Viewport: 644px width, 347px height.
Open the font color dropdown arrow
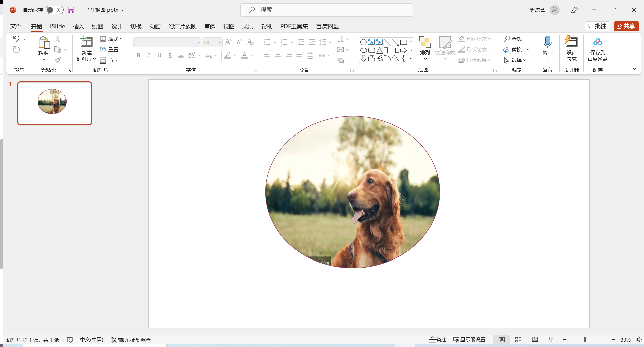coord(252,56)
